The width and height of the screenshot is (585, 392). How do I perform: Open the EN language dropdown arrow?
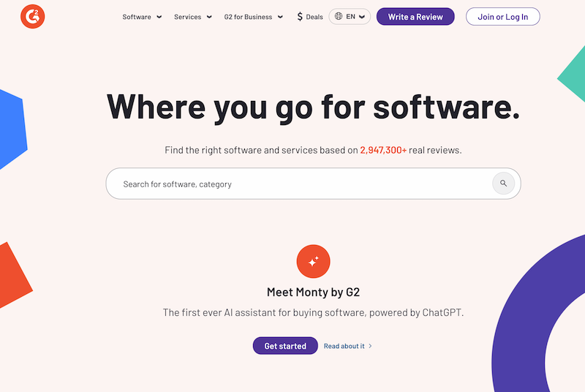click(362, 17)
